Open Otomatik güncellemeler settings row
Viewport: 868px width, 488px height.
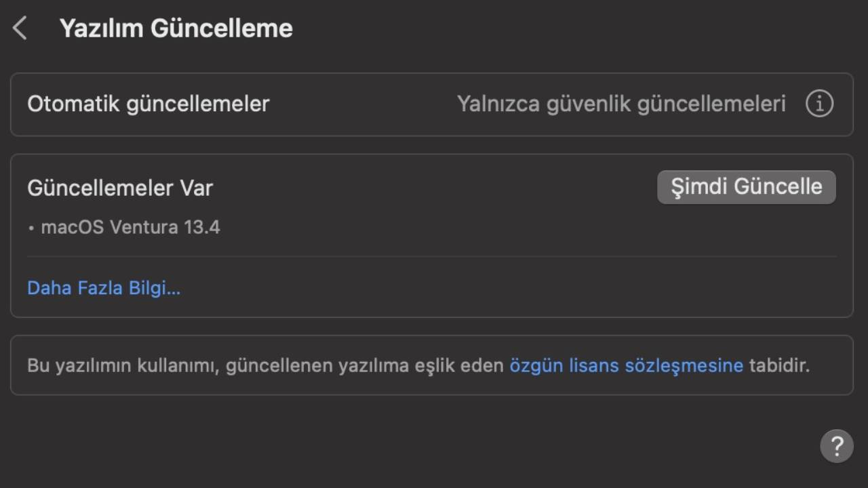coord(148,104)
